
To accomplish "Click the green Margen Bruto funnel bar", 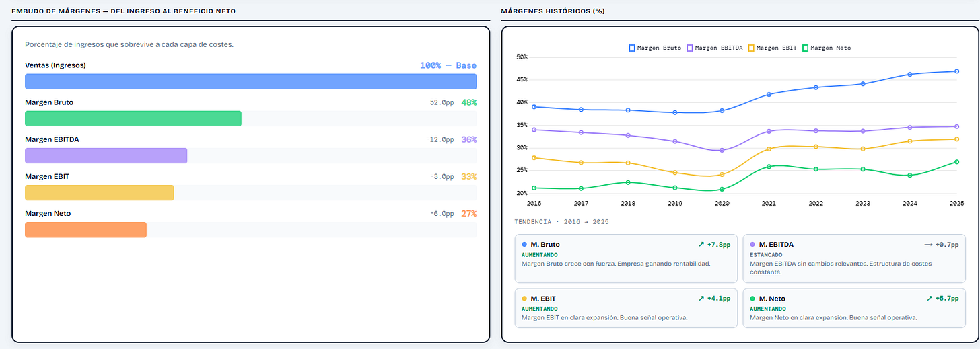I will pyautogui.click(x=133, y=118).
